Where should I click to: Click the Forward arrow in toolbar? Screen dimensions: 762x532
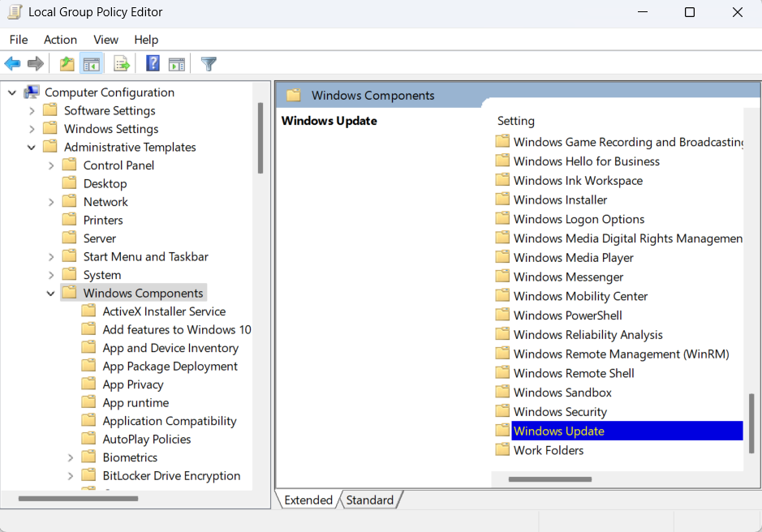click(x=36, y=63)
